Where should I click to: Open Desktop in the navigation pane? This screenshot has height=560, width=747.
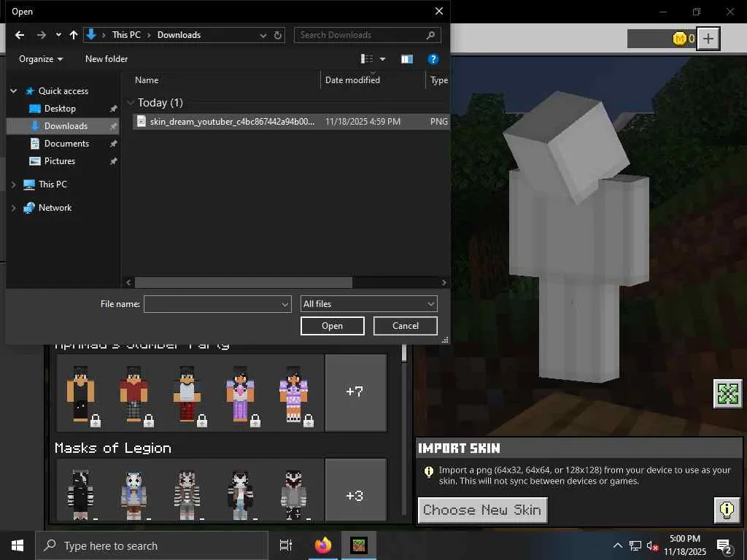click(x=60, y=109)
